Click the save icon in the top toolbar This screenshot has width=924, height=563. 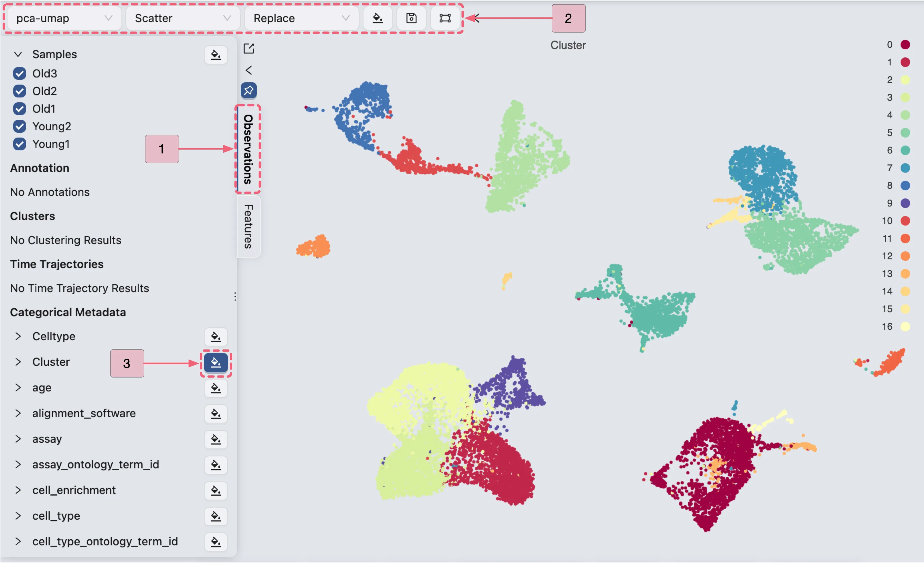point(411,18)
